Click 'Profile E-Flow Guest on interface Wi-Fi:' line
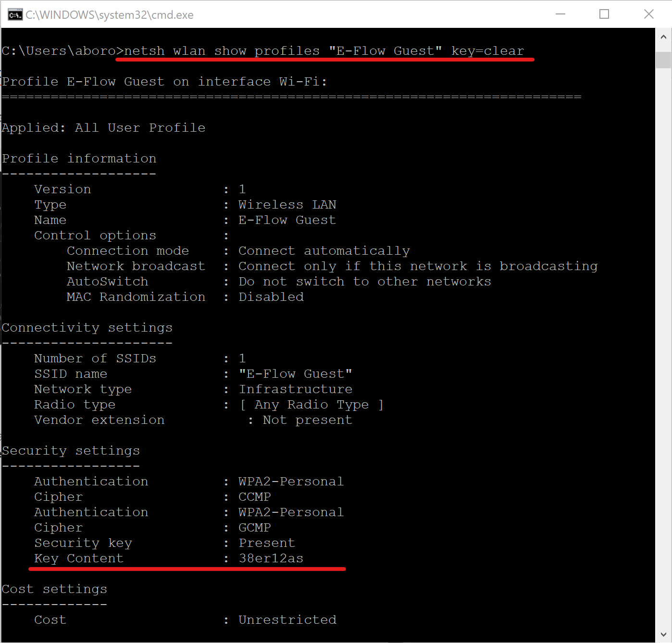Image resolution: width=672 pixels, height=643 pixels. [x=164, y=82]
